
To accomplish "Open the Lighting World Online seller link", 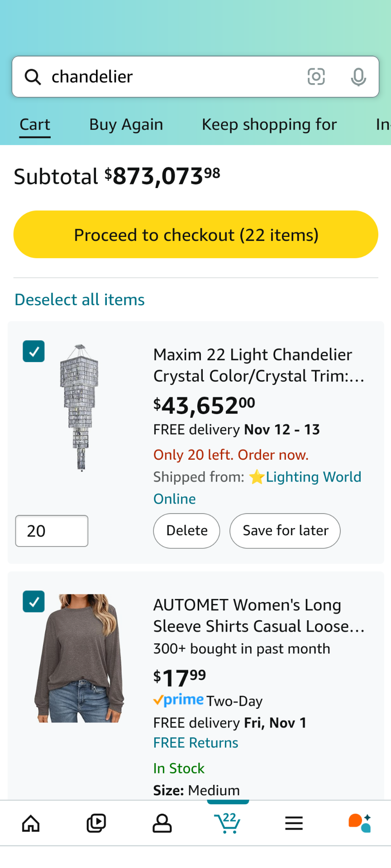I will pos(313,477).
